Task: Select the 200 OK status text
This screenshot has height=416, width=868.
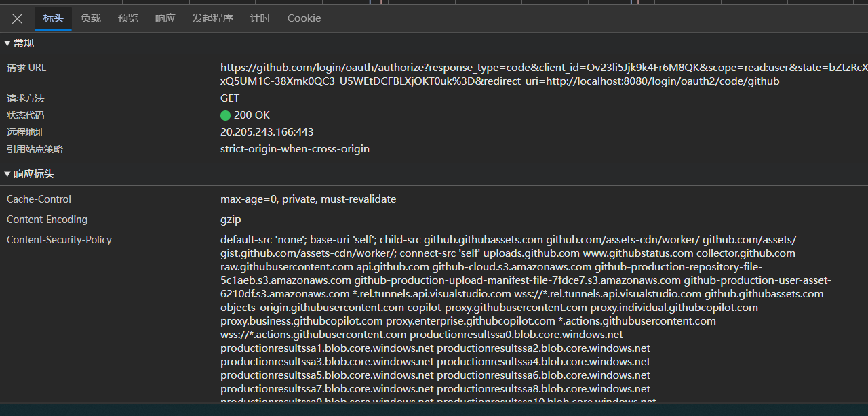Action: pyautogui.click(x=252, y=115)
